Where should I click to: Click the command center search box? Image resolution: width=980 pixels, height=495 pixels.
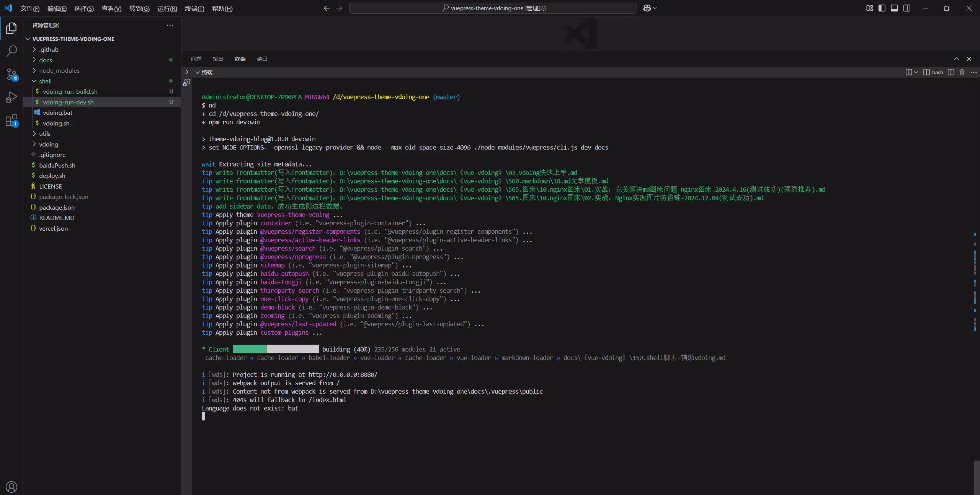[493, 8]
